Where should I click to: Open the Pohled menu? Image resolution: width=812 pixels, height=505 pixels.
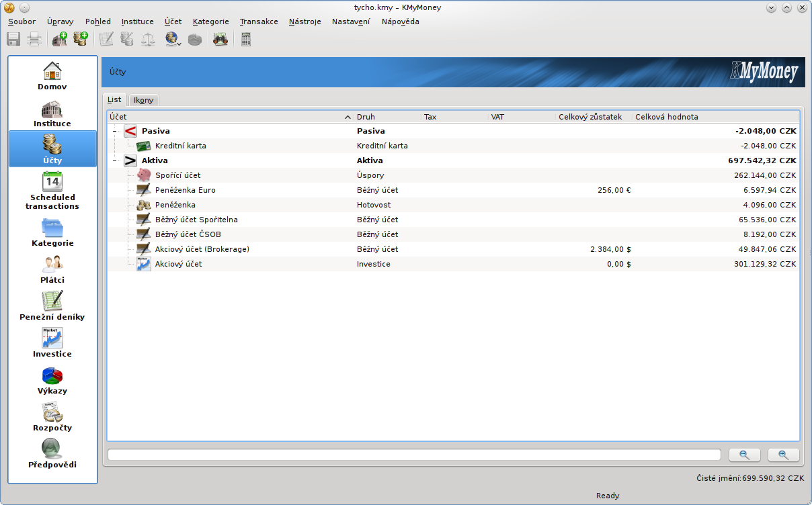(98, 21)
